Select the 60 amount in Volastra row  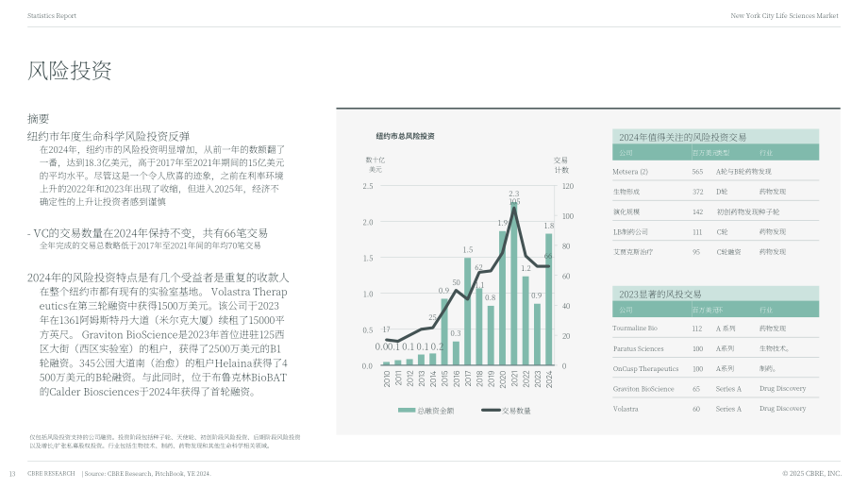[x=696, y=409]
